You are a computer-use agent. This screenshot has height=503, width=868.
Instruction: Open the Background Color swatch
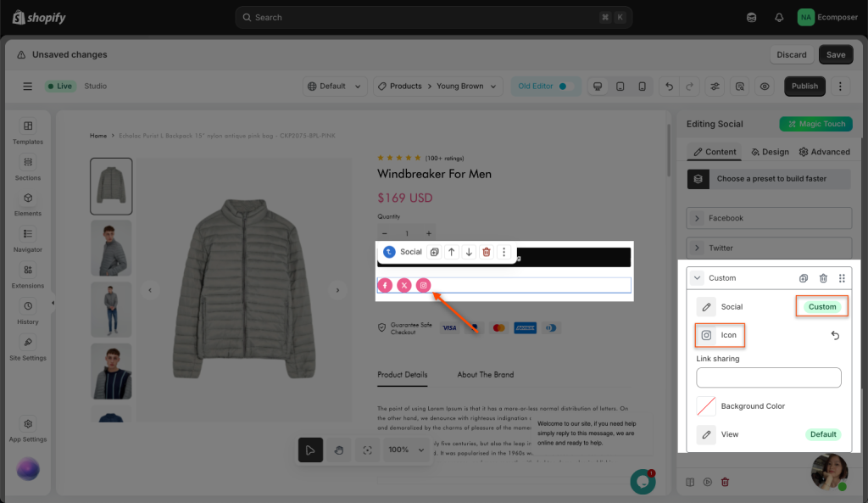(x=706, y=406)
